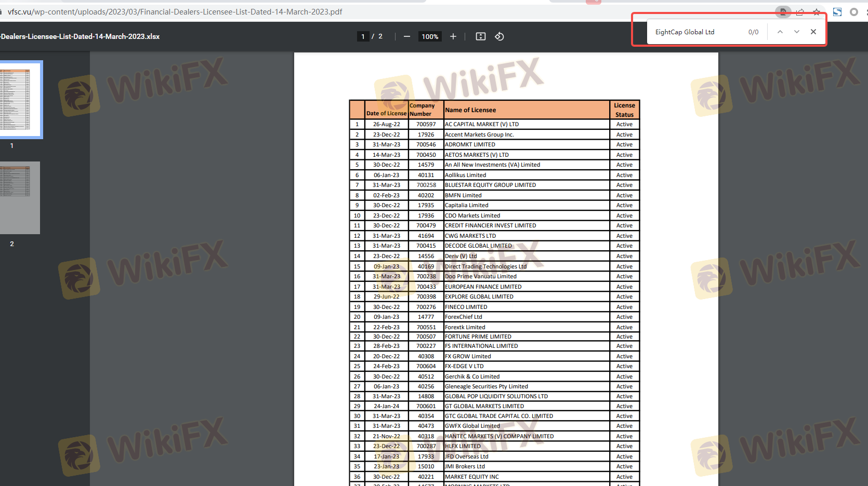Jump to next find result

796,32
